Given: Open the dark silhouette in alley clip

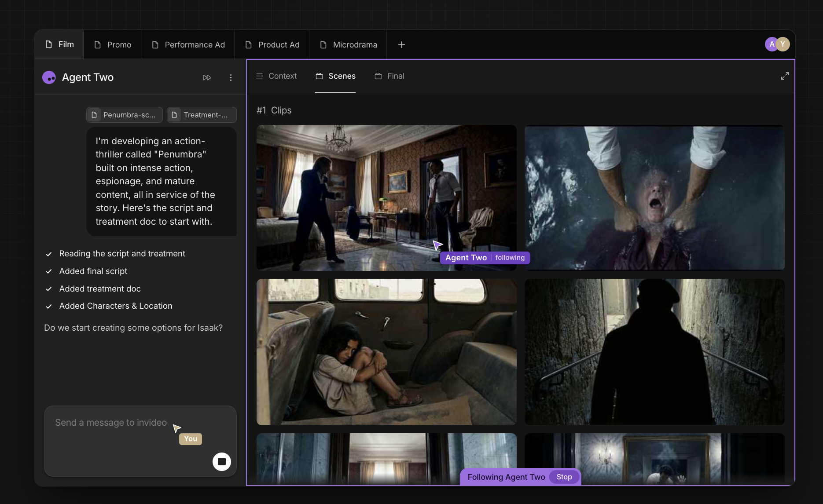Looking at the screenshot, I should 654,352.
